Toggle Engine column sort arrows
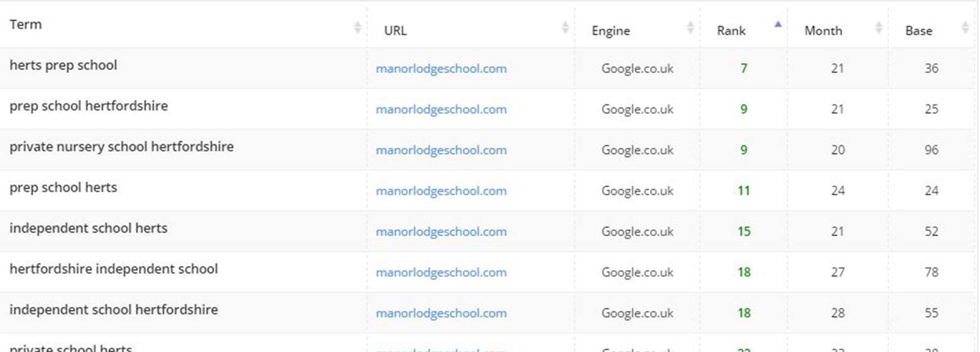 pos(690,27)
